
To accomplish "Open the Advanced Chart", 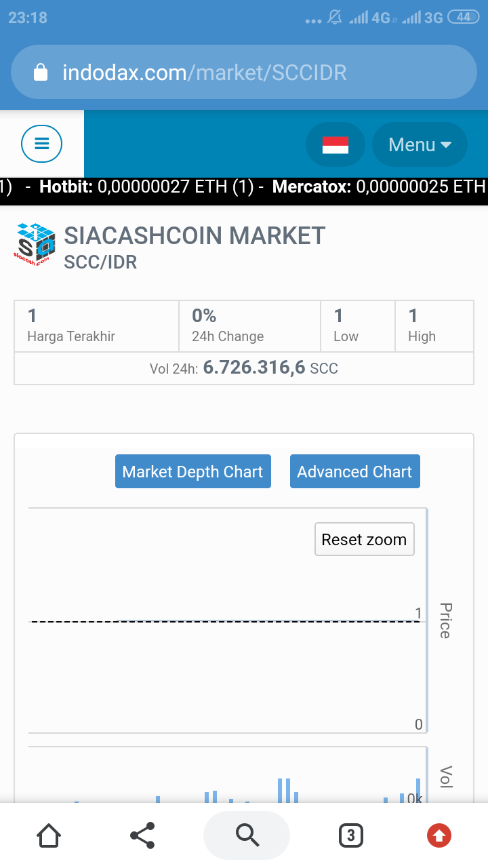I will tap(354, 472).
